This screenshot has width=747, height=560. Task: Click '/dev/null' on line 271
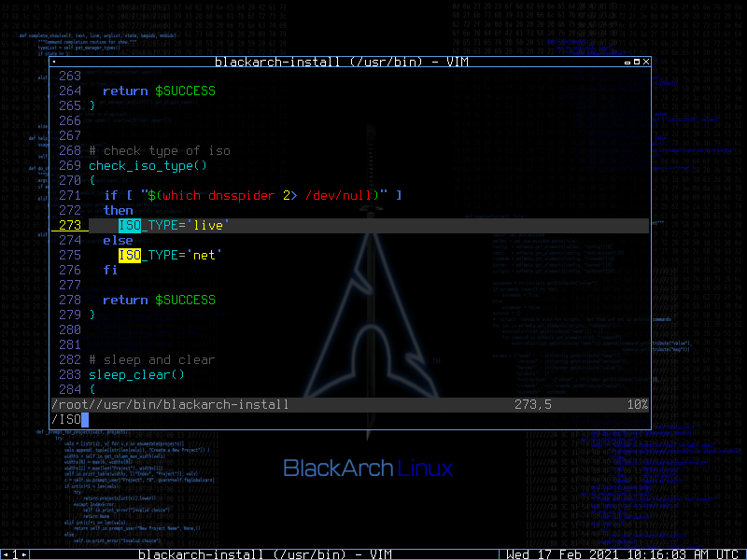[338, 195]
